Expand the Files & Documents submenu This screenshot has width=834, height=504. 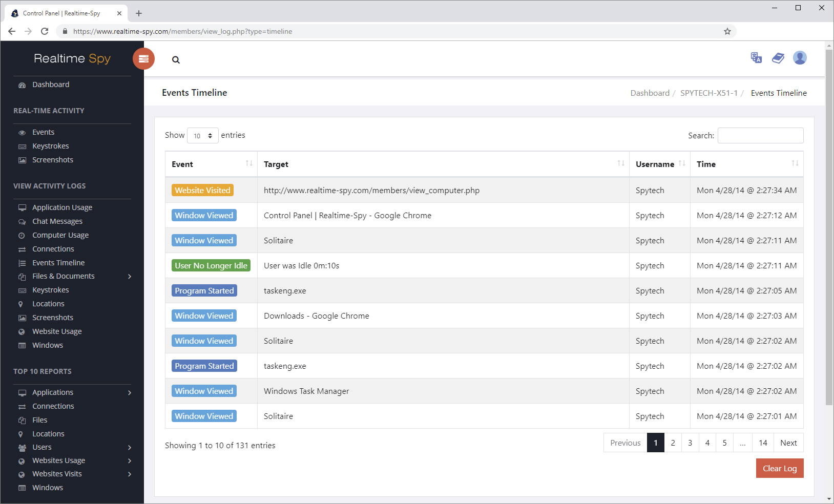click(x=130, y=277)
